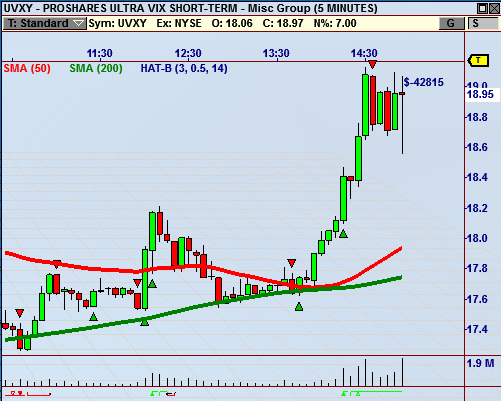Click the yellow T price tag marker

pyautogui.click(x=479, y=60)
